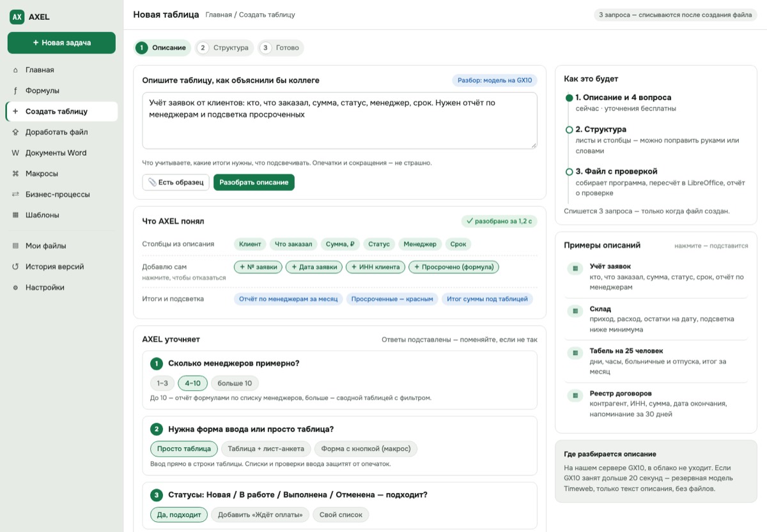Click the function icon beside Формулы
The width and height of the screenshot is (767, 532).
point(15,91)
